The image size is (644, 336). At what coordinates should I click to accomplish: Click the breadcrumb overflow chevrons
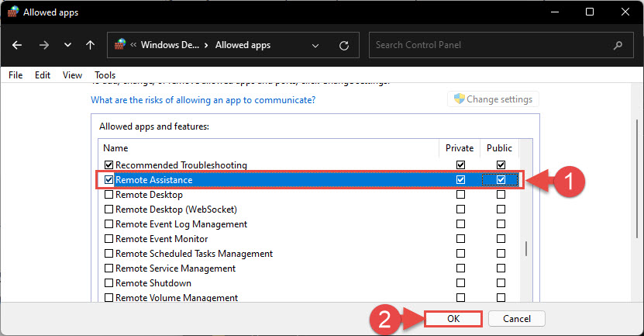click(x=134, y=46)
